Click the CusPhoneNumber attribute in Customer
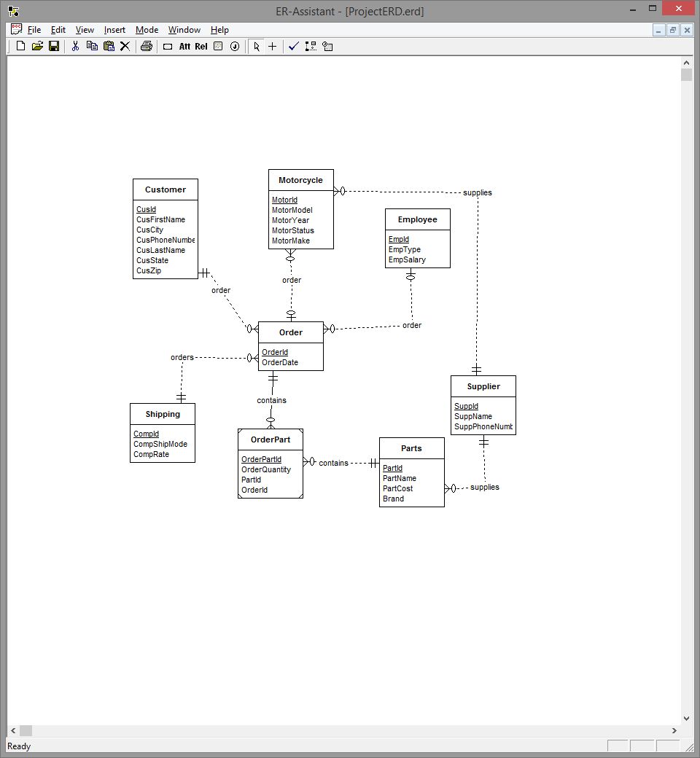Image resolution: width=700 pixels, height=758 pixels. [166, 240]
